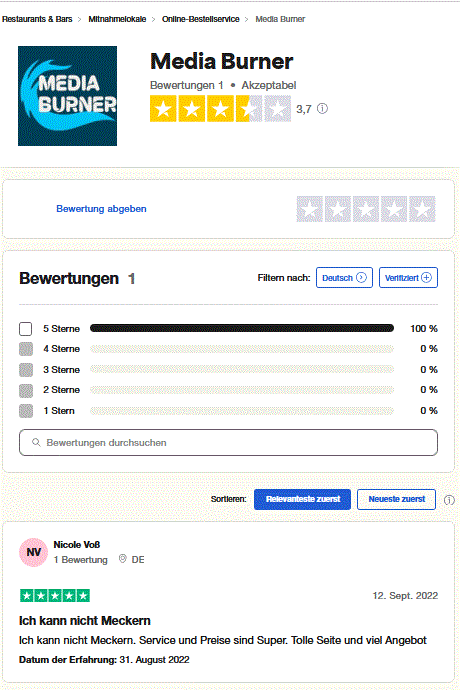
Task: Click the info icon next to 3,7 rating
Action: pos(322,108)
